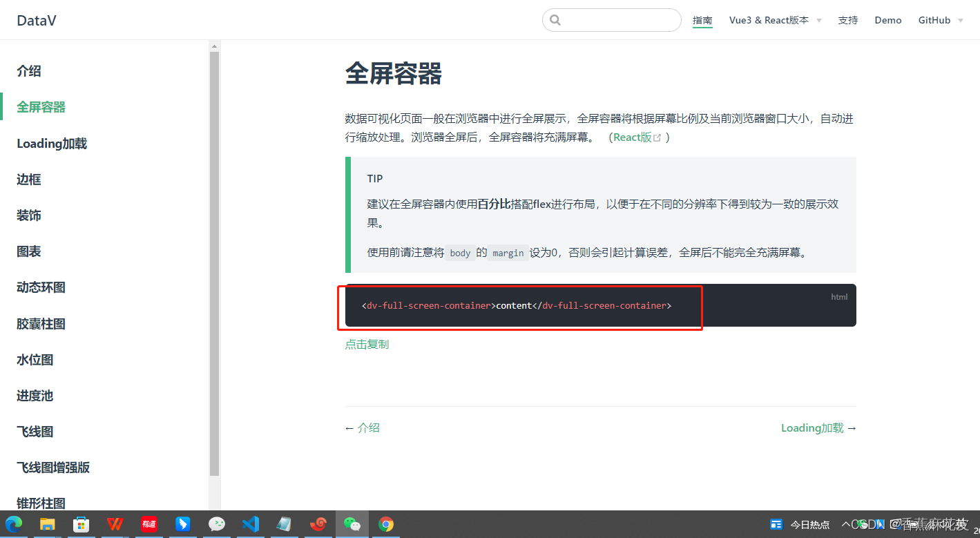Open 进度池 in the sidebar
This screenshot has height=538, width=980.
point(35,396)
